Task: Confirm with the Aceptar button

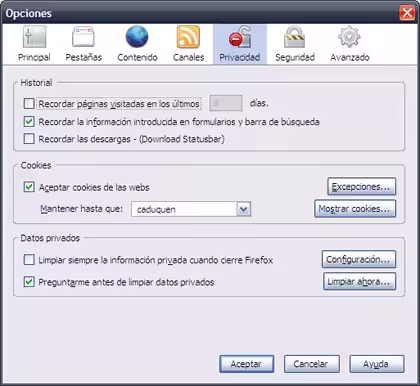Action: click(246, 364)
